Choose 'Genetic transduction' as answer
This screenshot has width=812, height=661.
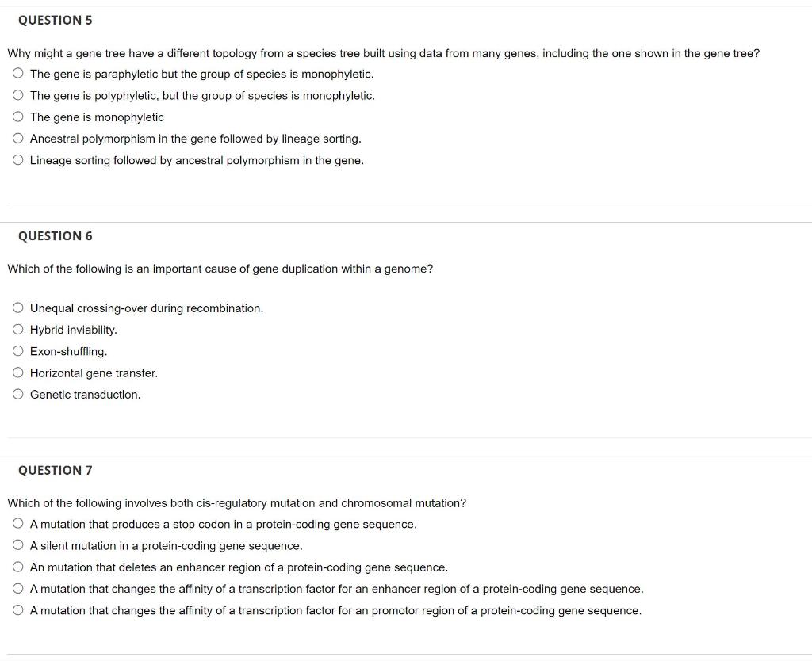coord(18,395)
